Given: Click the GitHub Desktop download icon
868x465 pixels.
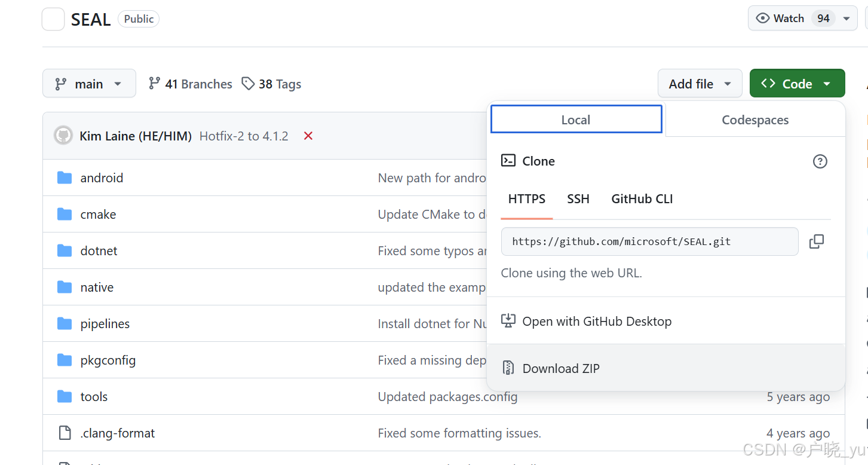Looking at the screenshot, I should [508, 321].
